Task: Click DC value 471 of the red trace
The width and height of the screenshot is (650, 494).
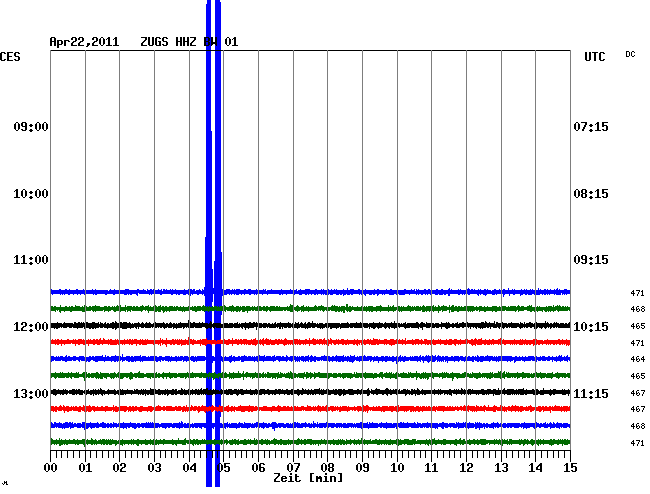Action: 638,343
